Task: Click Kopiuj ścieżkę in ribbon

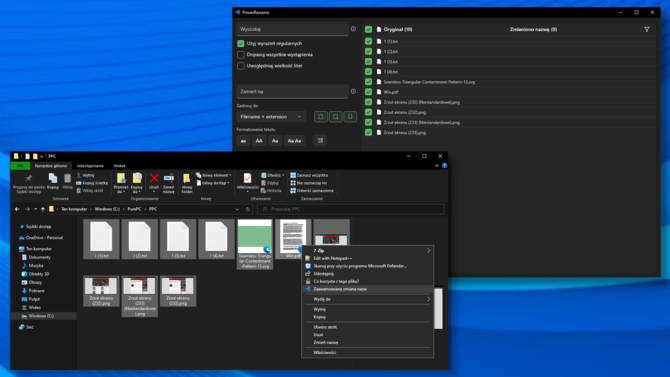Action: 92,183
